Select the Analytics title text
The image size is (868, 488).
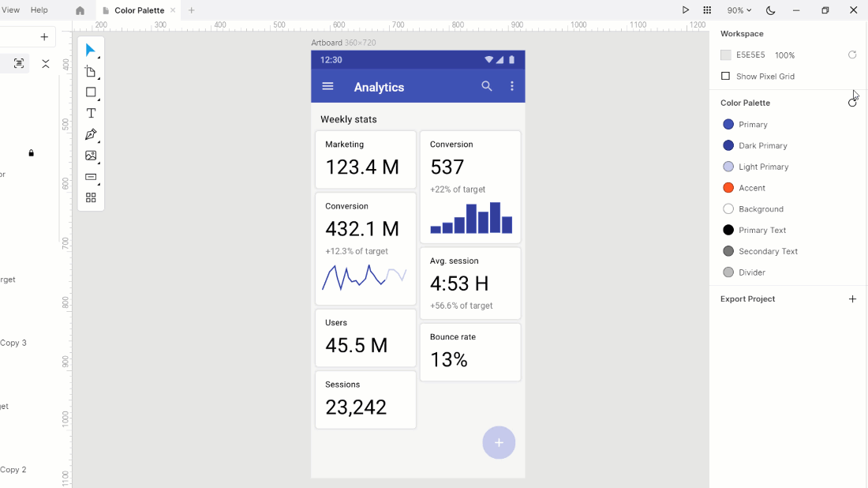coord(380,87)
